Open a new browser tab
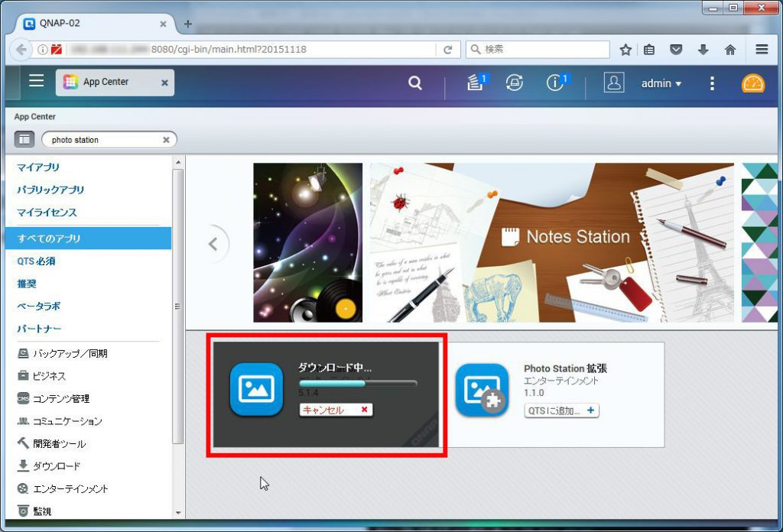Viewport: 783px width, 532px height. tap(188, 24)
